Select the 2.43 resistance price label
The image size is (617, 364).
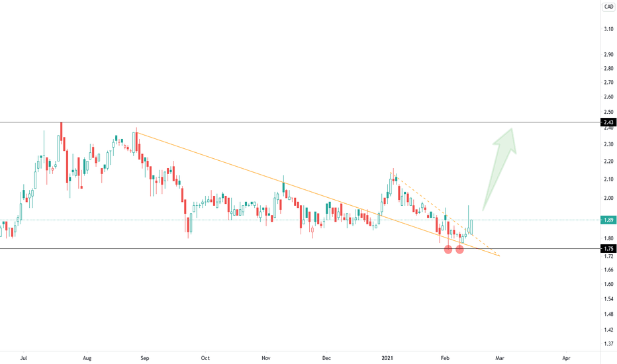[608, 122]
